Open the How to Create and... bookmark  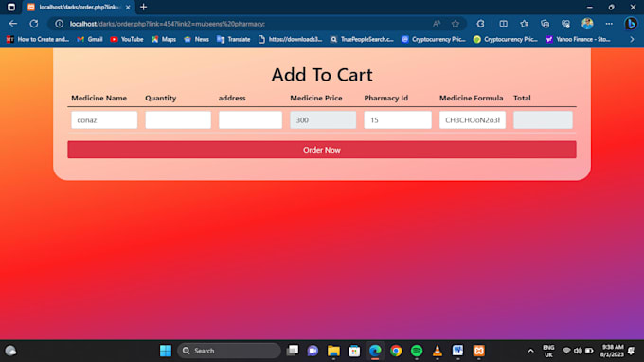pos(38,39)
